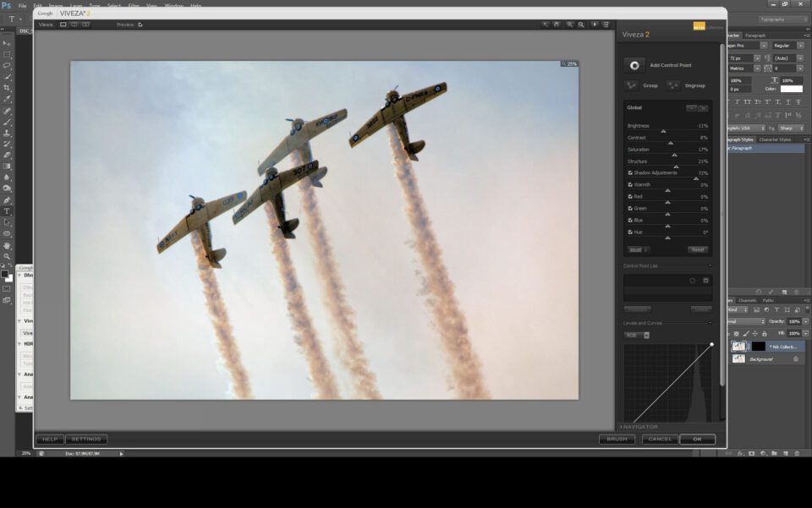Open the layer Opacity dropdown arrow
Image resolution: width=812 pixels, height=508 pixels.
[805, 321]
